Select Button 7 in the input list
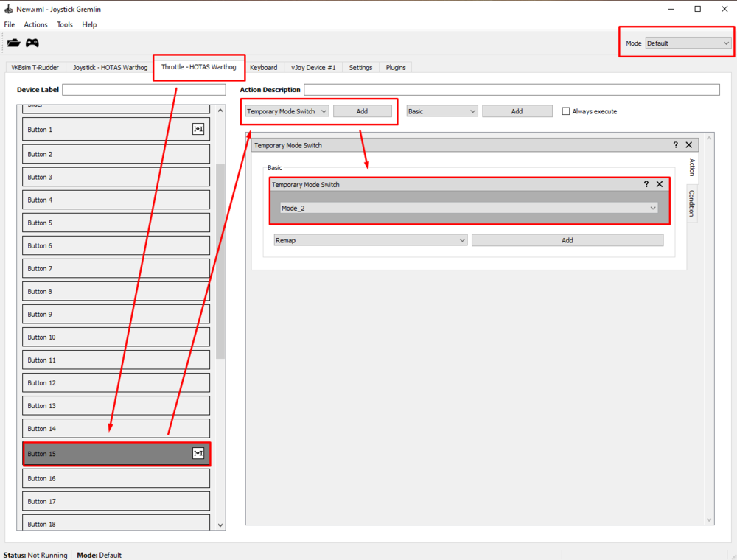 pos(116,269)
